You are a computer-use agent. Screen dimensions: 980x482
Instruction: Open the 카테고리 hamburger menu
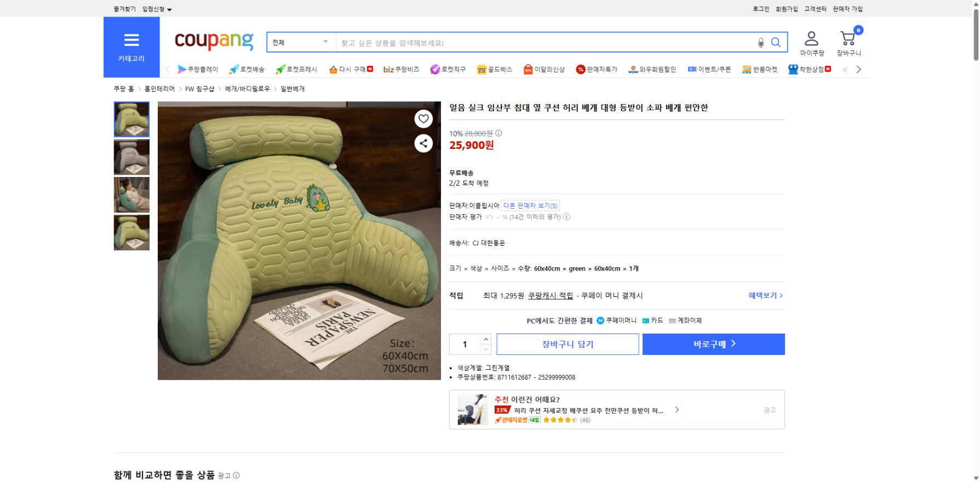click(131, 39)
